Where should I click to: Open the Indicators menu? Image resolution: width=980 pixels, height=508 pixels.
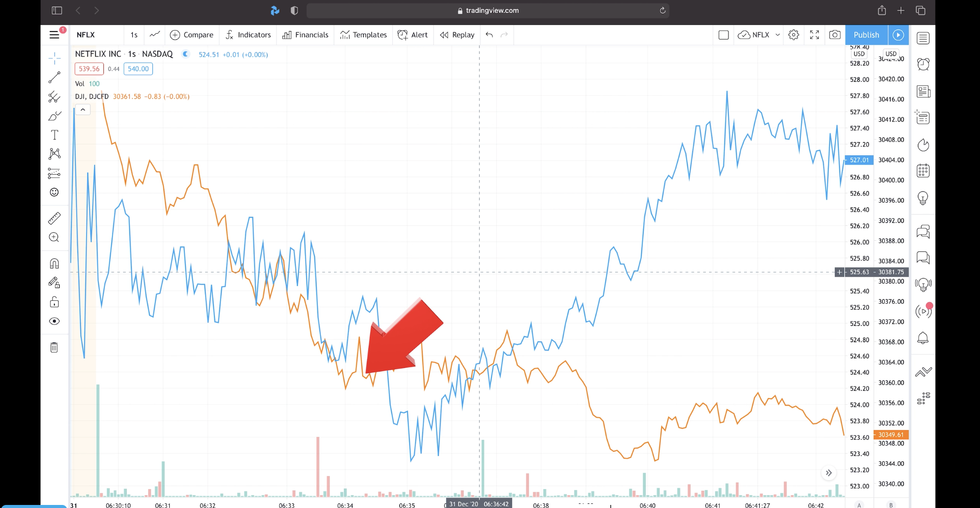(x=248, y=35)
